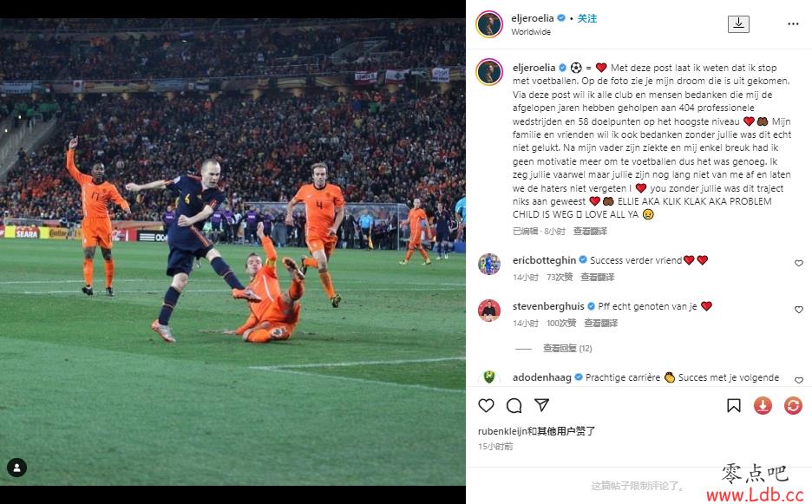View translation of ericbotteghin's comment
Screen dimensions: 812x504
tap(597, 277)
